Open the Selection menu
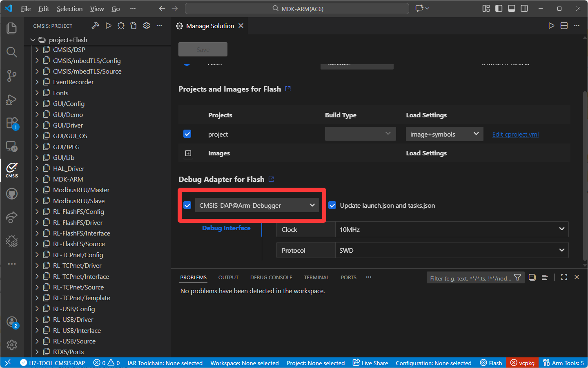 pyautogui.click(x=69, y=9)
